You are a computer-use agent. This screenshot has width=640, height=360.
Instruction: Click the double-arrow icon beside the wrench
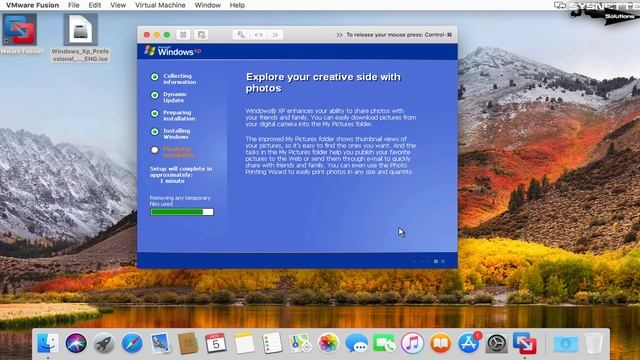tap(258, 35)
